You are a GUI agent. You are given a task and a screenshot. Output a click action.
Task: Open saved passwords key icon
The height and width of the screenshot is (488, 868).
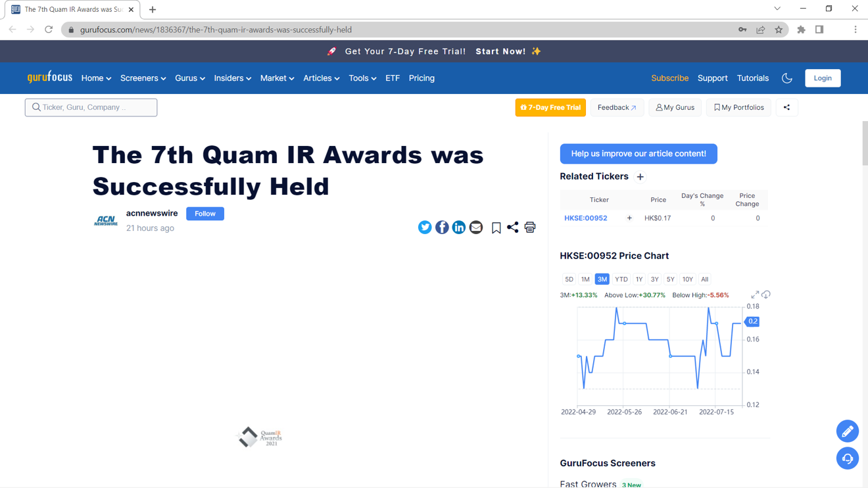coord(742,30)
